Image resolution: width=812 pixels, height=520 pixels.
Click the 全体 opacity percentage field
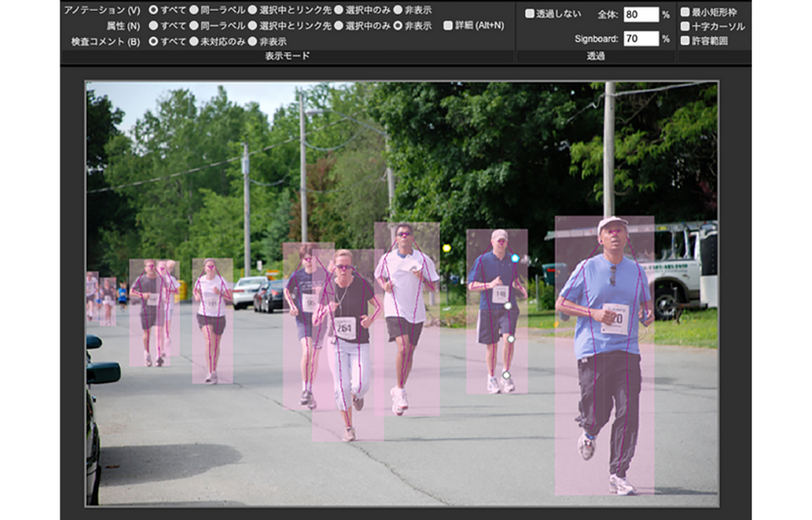(x=640, y=15)
